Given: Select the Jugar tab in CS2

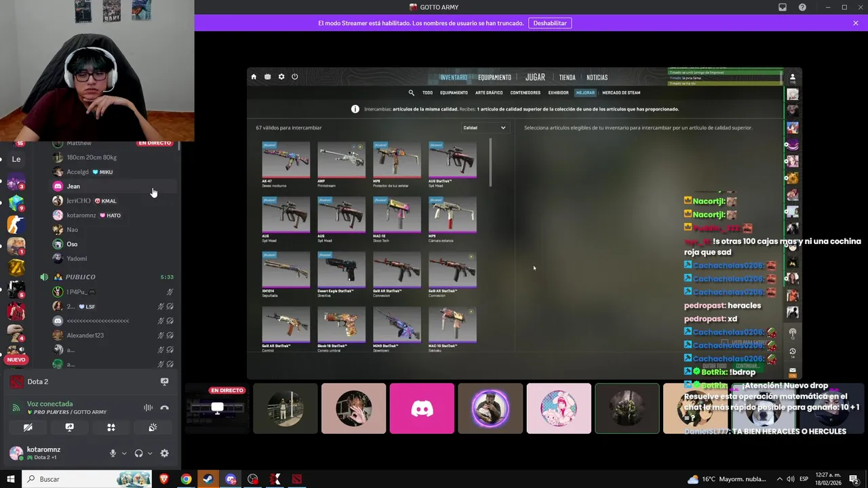Looking at the screenshot, I should pyautogui.click(x=535, y=77).
